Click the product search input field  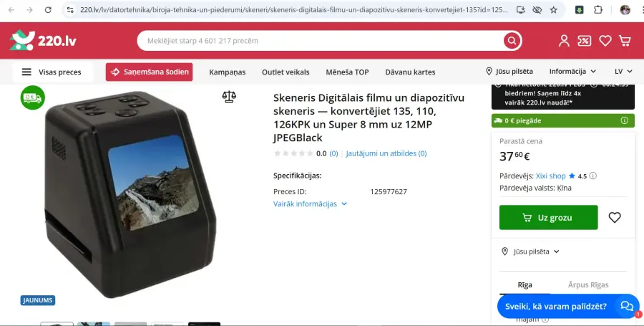[x=321, y=41]
